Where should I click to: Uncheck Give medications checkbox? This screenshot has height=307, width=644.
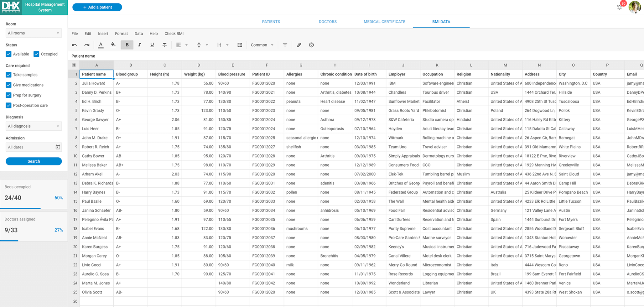tap(8, 85)
